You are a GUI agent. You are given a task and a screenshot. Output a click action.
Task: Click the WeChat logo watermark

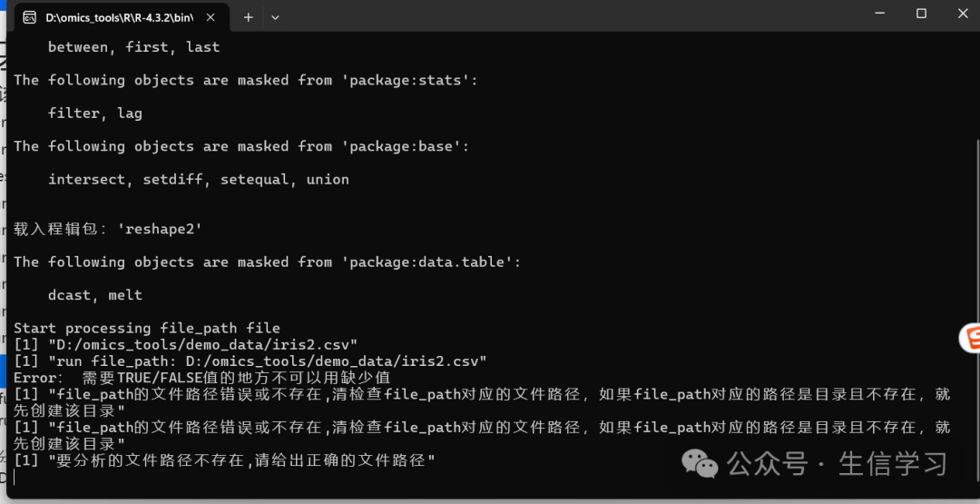[x=700, y=464]
